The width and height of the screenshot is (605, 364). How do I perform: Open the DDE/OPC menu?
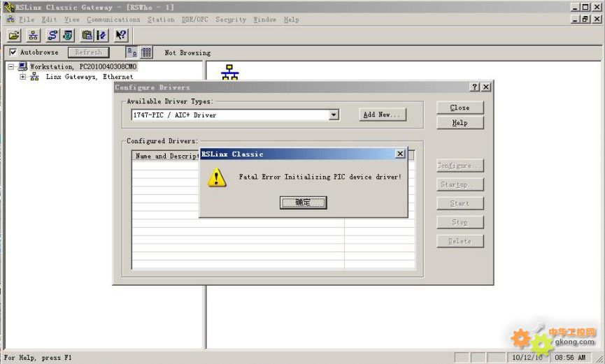(x=195, y=20)
